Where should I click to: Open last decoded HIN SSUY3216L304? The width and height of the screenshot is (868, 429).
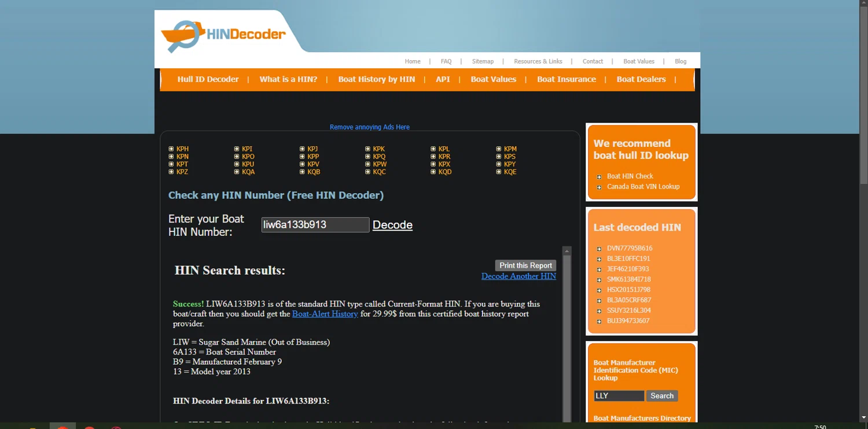tap(628, 311)
